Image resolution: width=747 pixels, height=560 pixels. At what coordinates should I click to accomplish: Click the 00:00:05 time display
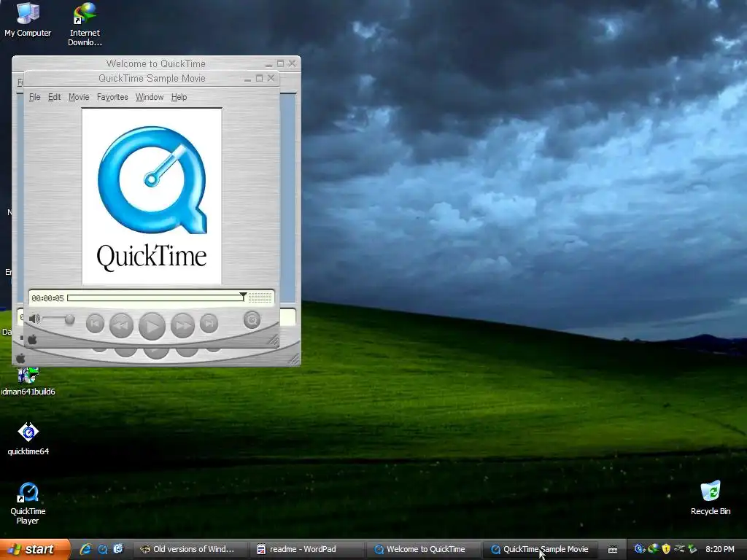[47, 298]
